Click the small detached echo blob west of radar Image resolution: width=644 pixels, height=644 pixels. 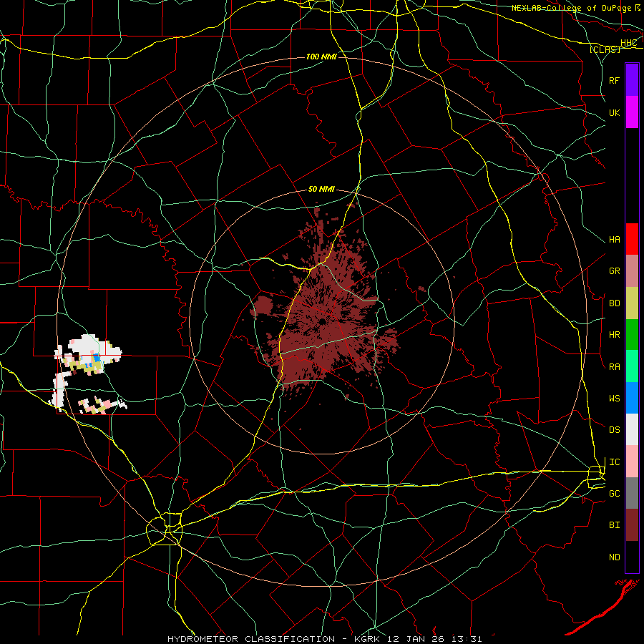[x=263, y=306]
